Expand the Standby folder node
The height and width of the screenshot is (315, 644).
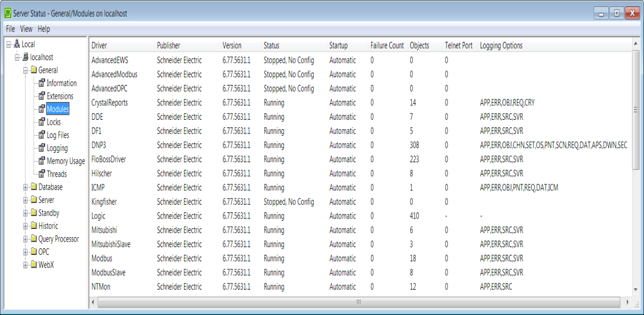[x=25, y=213]
